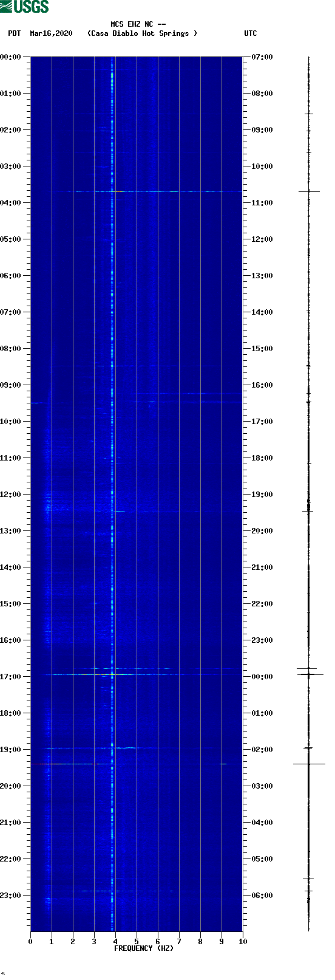The image size is (335, 980).
Task: Click the 23:00 PDT time label
Action: click(11, 896)
